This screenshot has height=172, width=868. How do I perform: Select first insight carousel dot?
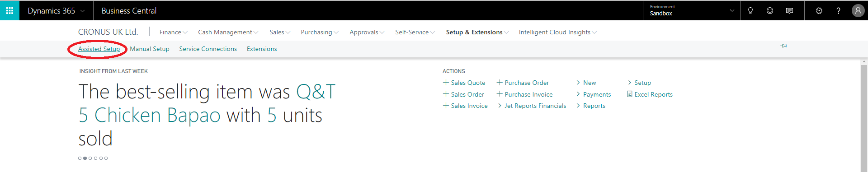click(80, 158)
